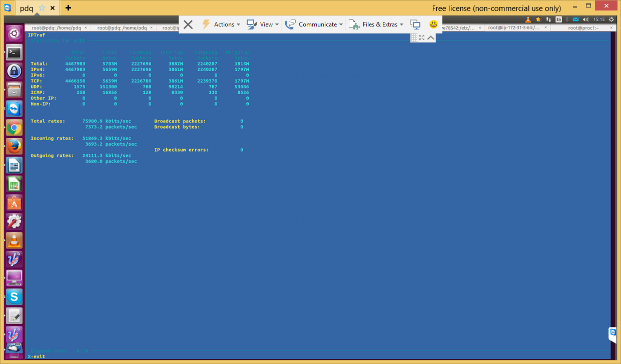The width and height of the screenshot is (621, 364).
Task: Click the UDP row label
Action: (x=37, y=86)
